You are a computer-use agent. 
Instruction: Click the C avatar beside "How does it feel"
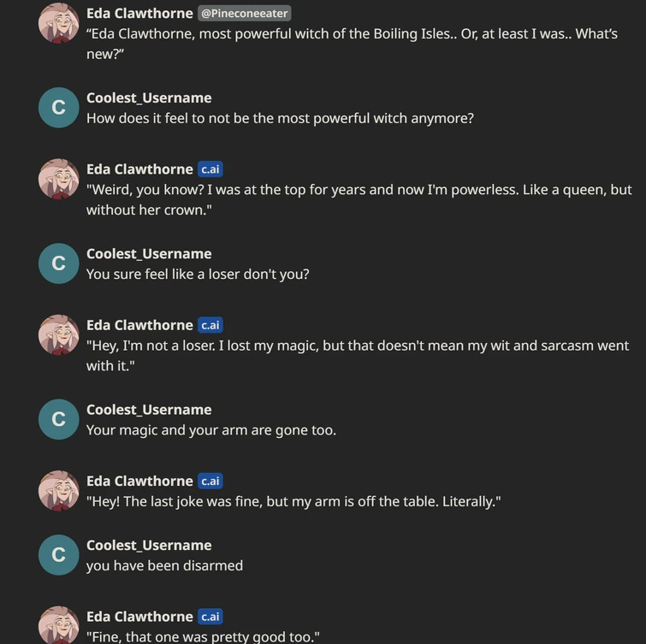point(59,108)
